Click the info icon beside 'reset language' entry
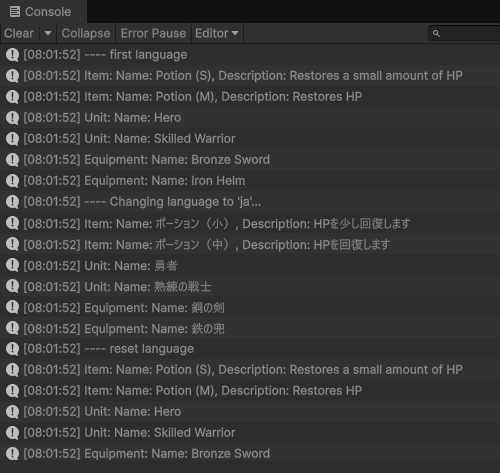This screenshot has height=473, width=500. [12, 349]
